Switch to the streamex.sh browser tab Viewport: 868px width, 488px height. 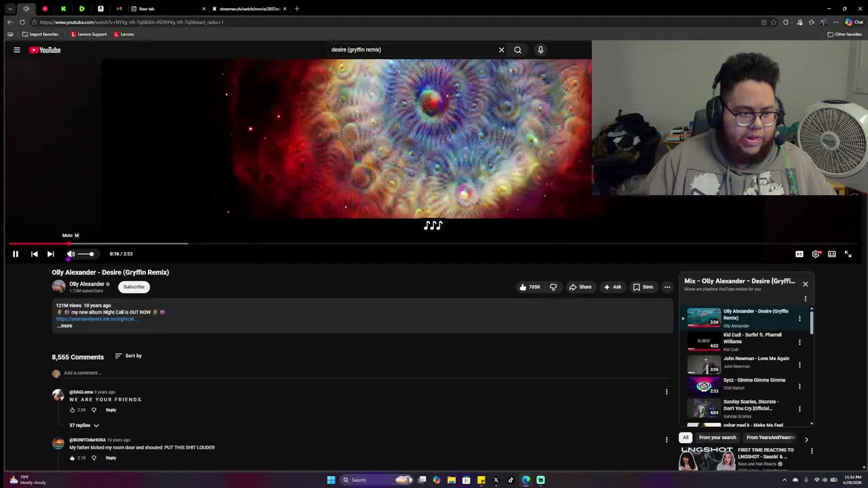click(x=249, y=9)
